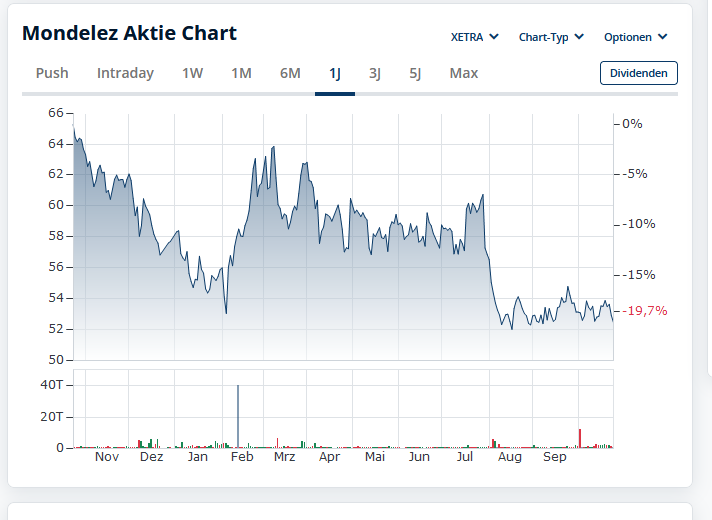
Task: Click the red September volume spike
Action: (x=580, y=438)
